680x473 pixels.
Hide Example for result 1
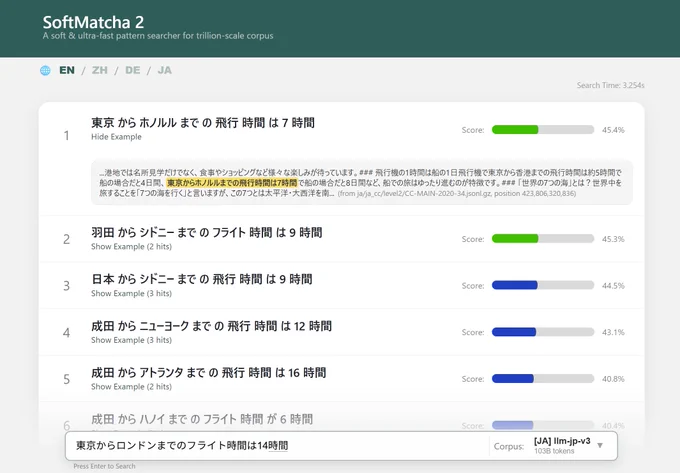tap(116, 137)
